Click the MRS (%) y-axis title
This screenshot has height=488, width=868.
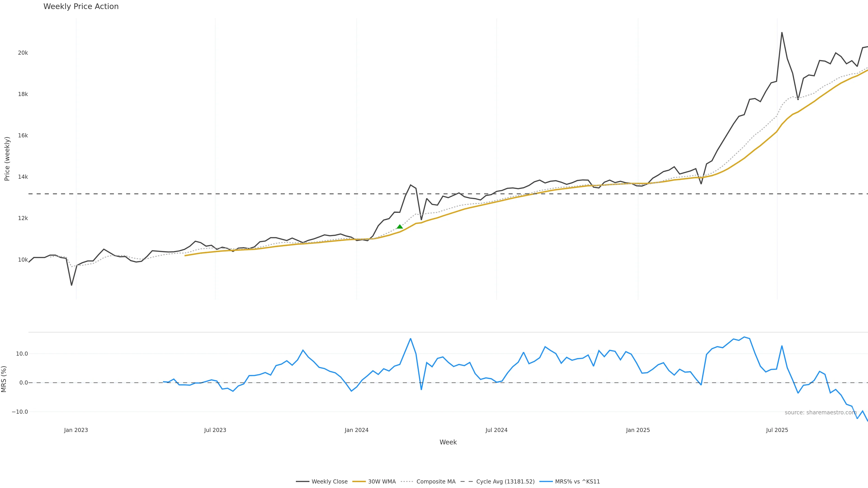click(x=4, y=379)
